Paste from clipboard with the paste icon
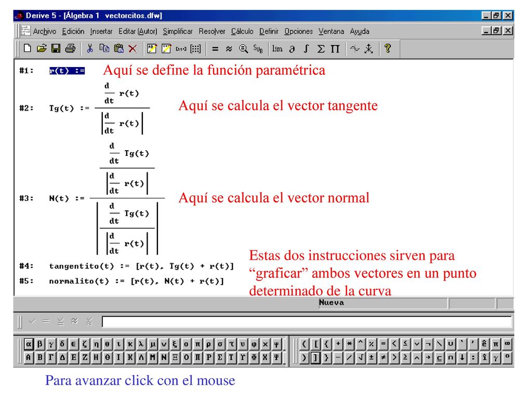The image size is (532, 399). (x=118, y=48)
